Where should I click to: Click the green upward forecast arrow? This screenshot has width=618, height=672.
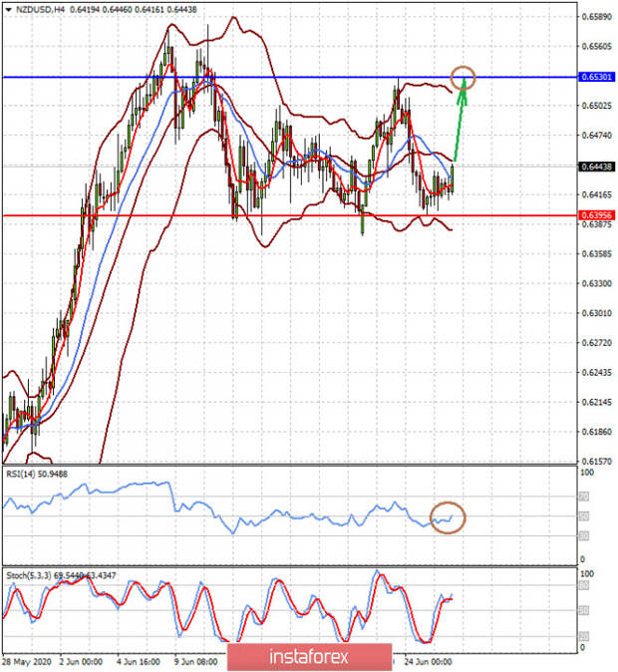(461, 122)
